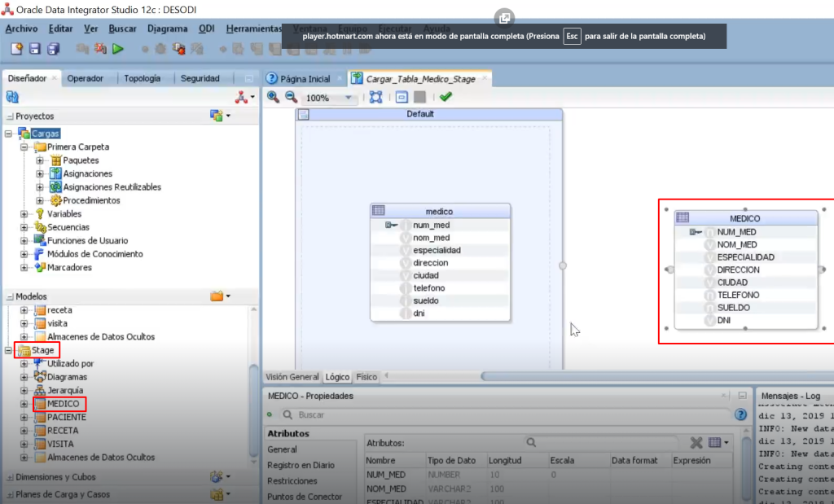Click the New item toolbar icon

(x=16, y=49)
